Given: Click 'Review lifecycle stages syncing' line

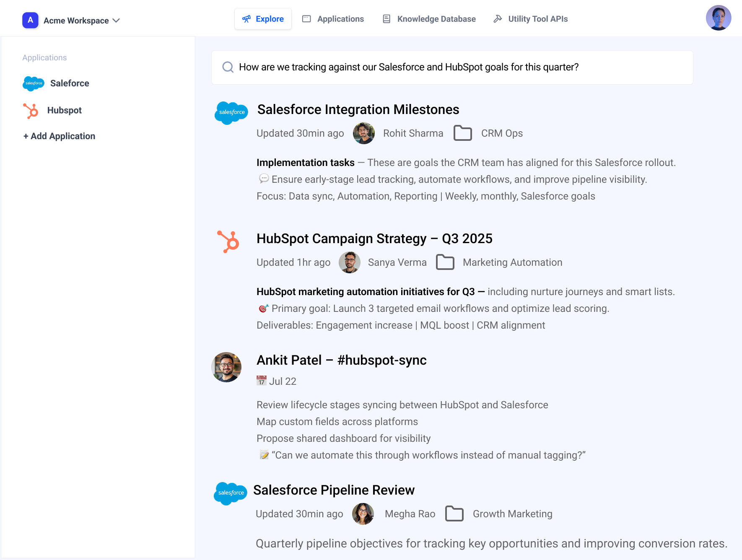Looking at the screenshot, I should tap(402, 405).
